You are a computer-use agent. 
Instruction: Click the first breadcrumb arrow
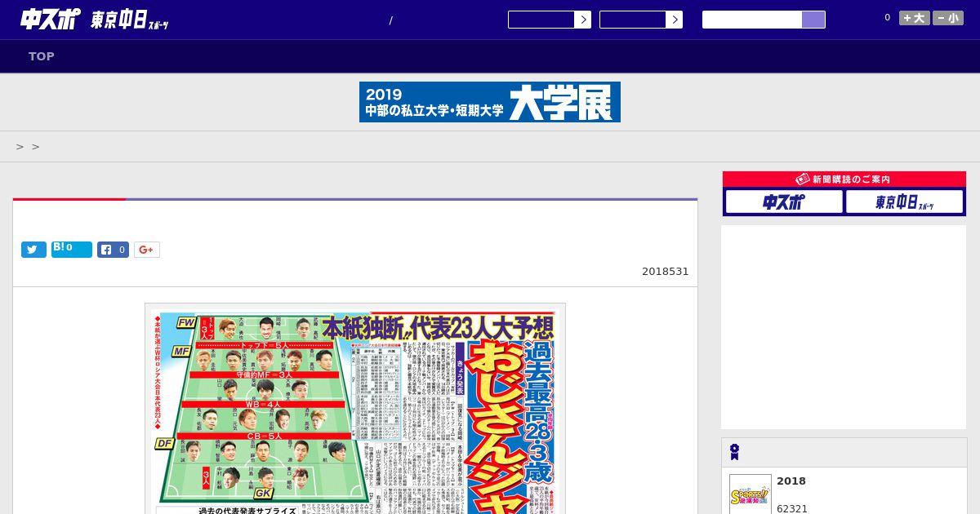(x=20, y=147)
